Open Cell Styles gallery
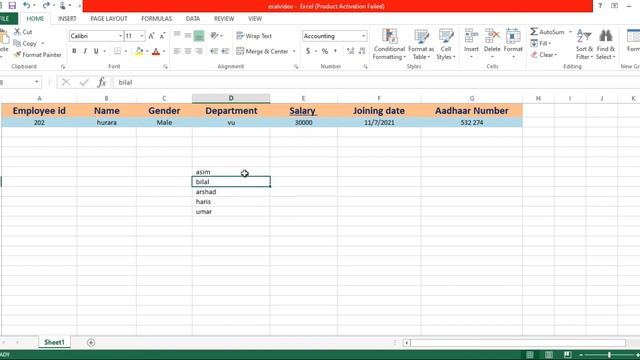The height and width of the screenshot is (360, 640). [x=446, y=44]
